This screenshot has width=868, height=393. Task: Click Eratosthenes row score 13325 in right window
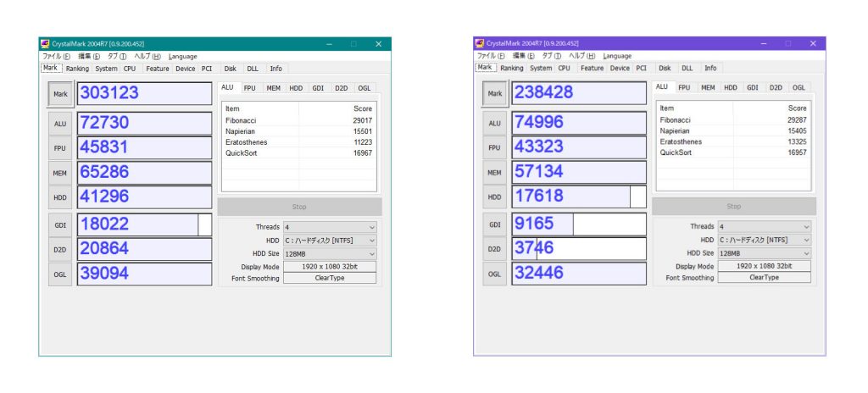(x=797, y=141)
